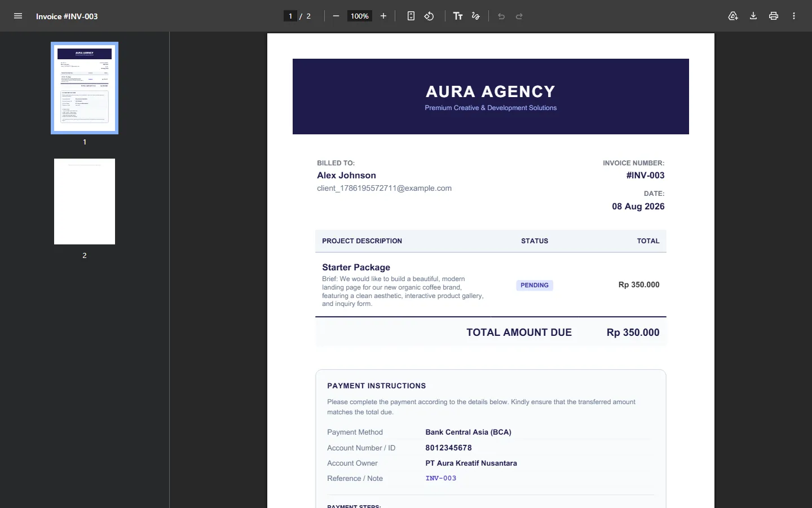Image resolution: width=812 pixels, height=508 pixels.
Task: Click the 100% zoom level field
Action: pyautogui.click(x=360, y=16)
